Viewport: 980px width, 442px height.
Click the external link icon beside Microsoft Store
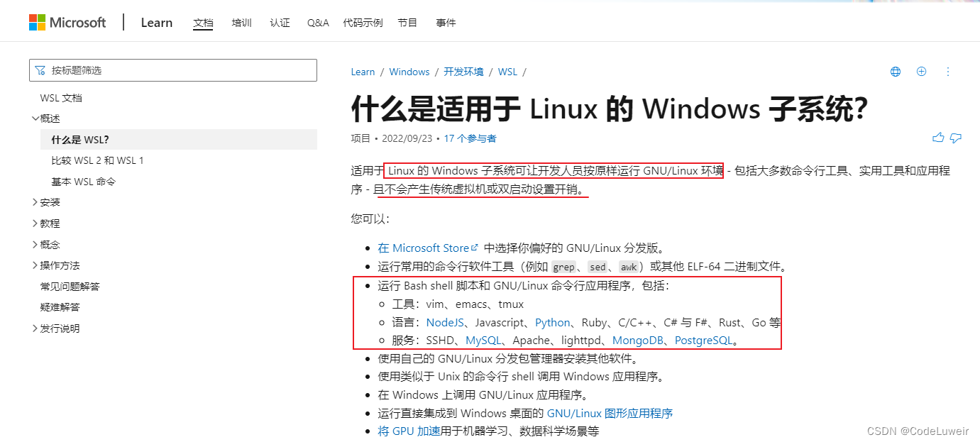pyautogui.click(x=475, y=247)
